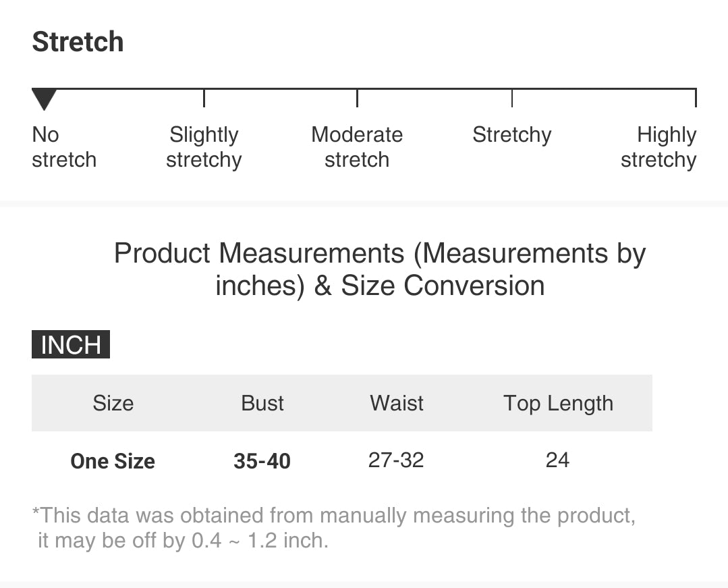The width and height of the screenshot is (728, 588).
Task: Click the 24 top length value
Action: click(557, 460)
